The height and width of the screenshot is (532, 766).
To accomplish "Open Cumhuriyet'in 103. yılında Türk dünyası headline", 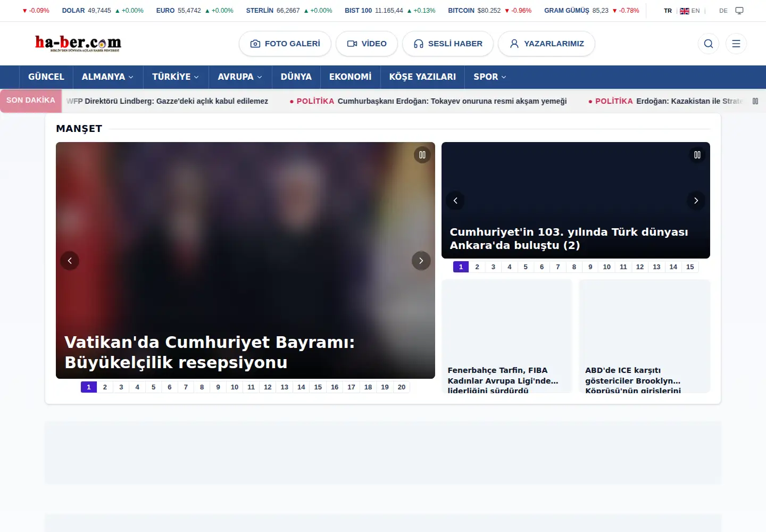I will coord(569,238).
